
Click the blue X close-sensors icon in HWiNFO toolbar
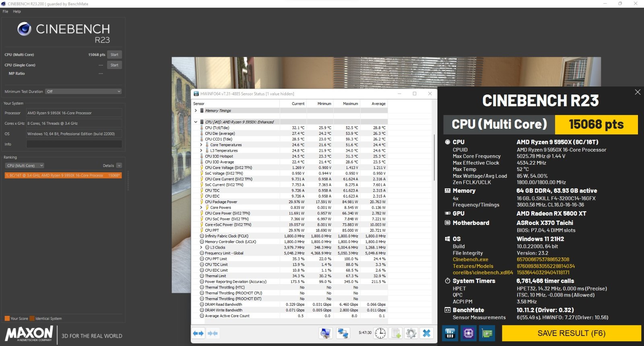427,333
